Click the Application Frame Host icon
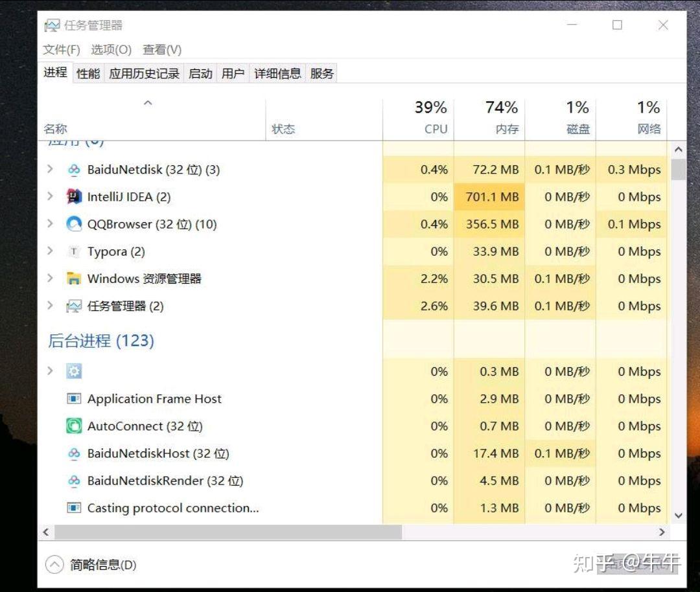The height and width of the screenshot is (592, 700). coord(74,399)
